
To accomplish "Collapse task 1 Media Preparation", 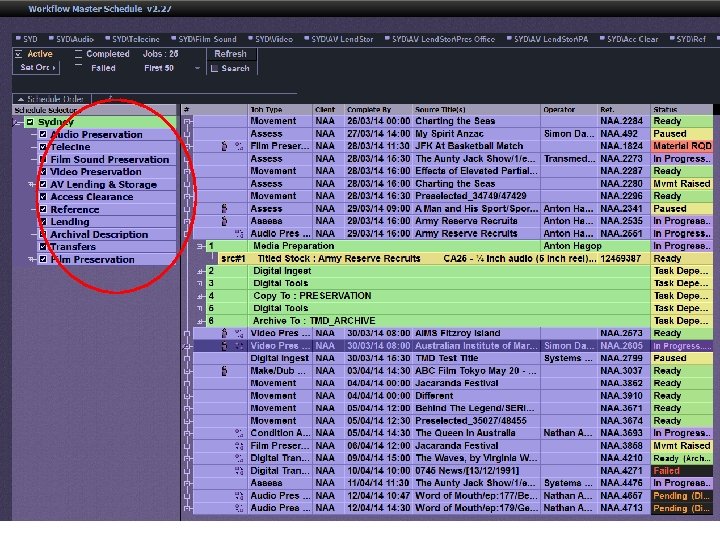I will click(201, 246).
